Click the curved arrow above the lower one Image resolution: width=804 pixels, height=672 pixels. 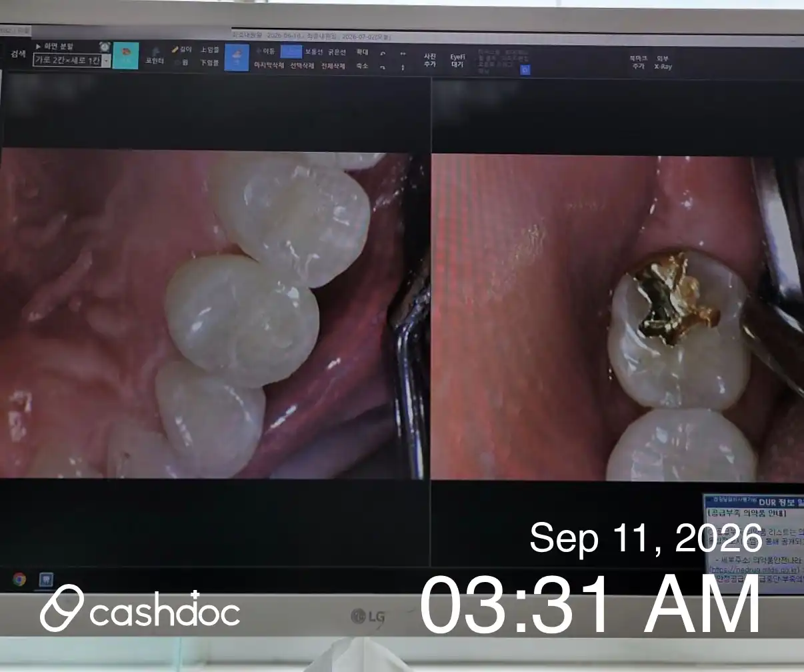(383, 53)
